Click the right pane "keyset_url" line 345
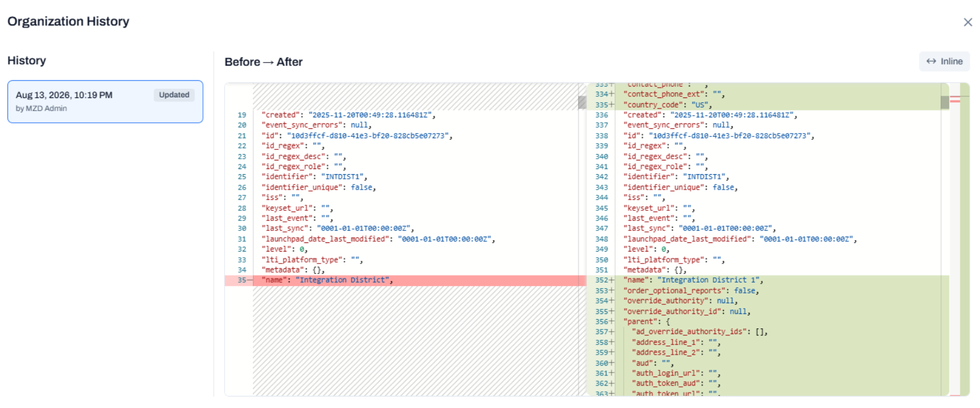The height and width of the screenshot is (408, 980). [658, 208]
